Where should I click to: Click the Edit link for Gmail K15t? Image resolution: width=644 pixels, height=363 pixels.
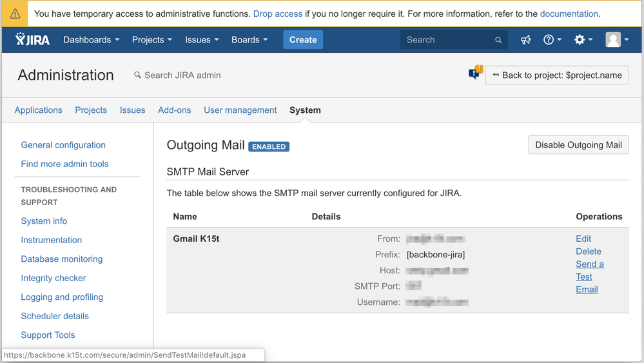click(x=583, y=239)
